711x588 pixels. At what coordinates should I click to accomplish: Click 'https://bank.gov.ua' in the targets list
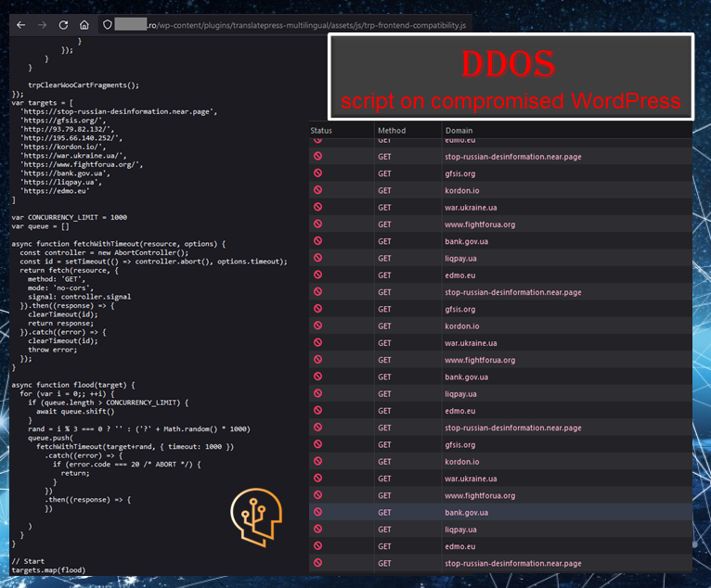(65, 173)
